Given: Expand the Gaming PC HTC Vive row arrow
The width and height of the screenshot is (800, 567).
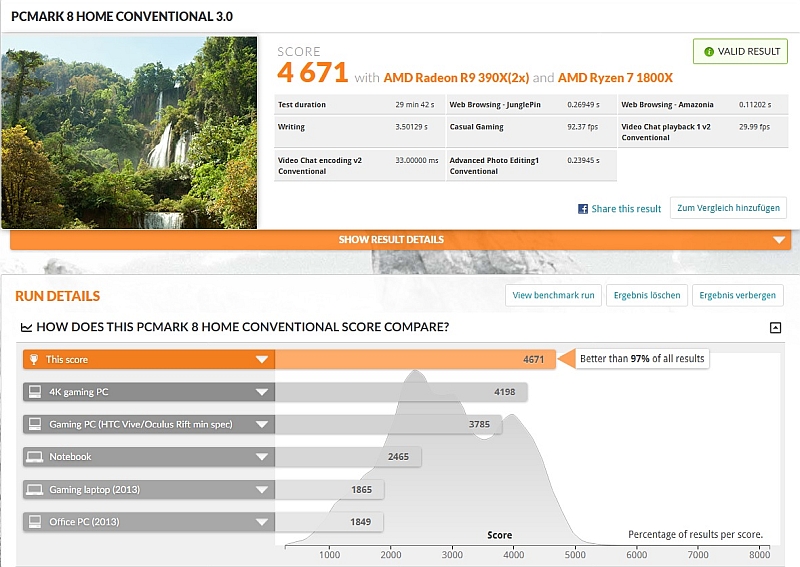Looking at the screenshot, I should click(262, 425).
